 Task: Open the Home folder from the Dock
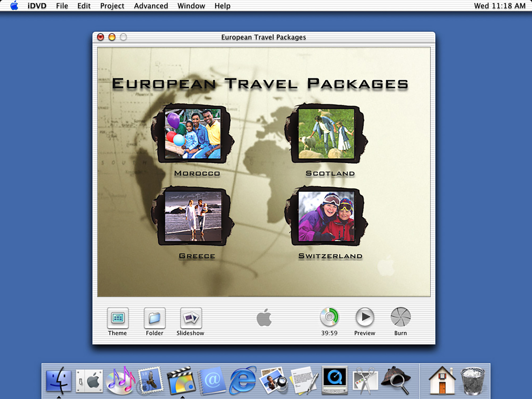(442, 380)
